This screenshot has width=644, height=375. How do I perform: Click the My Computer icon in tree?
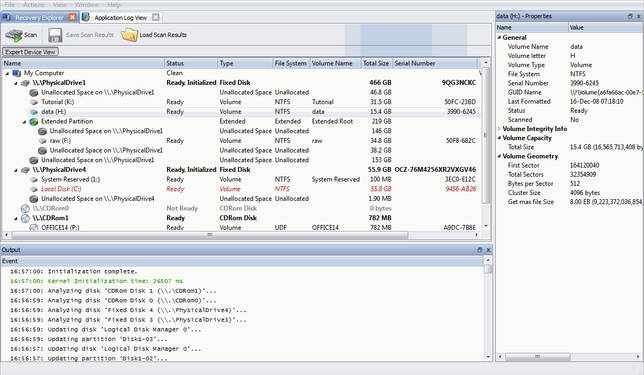point(16,73)
